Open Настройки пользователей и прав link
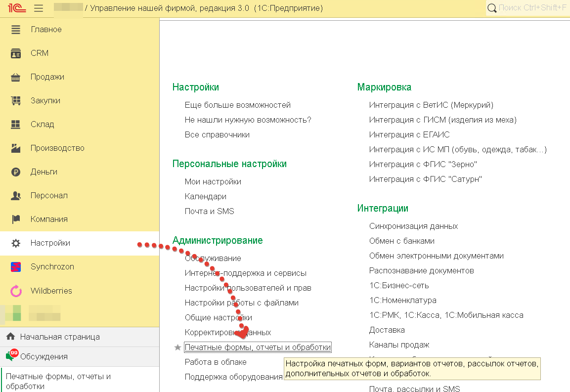 coord(248,288)
